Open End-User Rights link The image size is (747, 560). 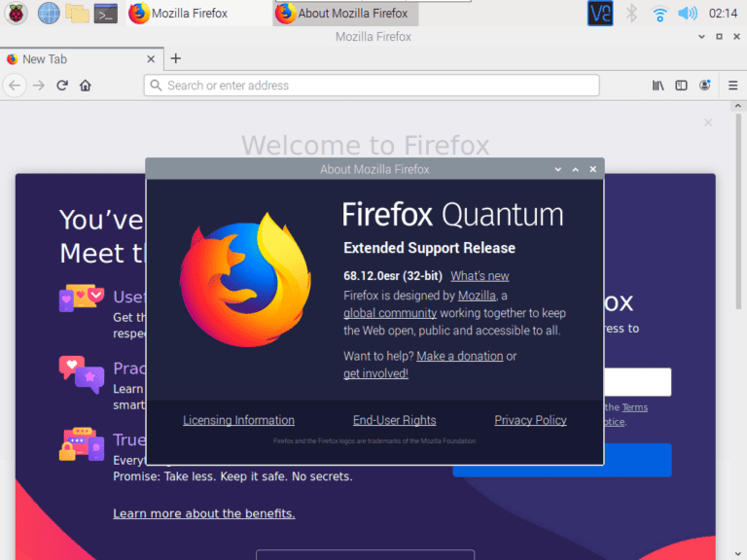[395, 420]
